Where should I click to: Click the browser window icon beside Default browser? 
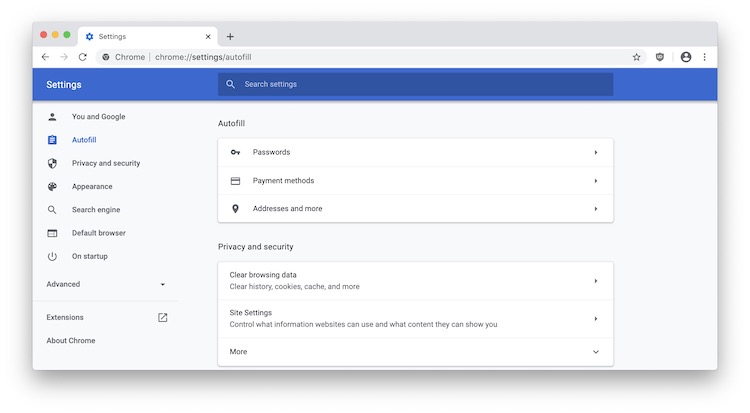pyautogui.click(x=52, y=233)
